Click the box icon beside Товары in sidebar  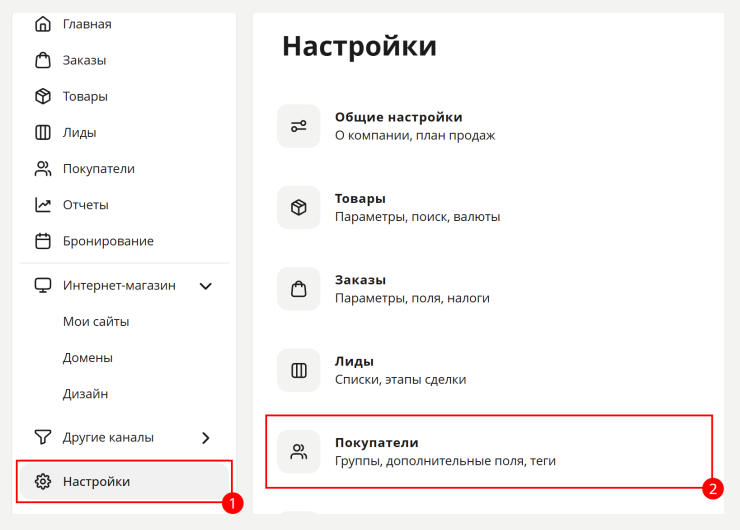[x=43, y=96]
